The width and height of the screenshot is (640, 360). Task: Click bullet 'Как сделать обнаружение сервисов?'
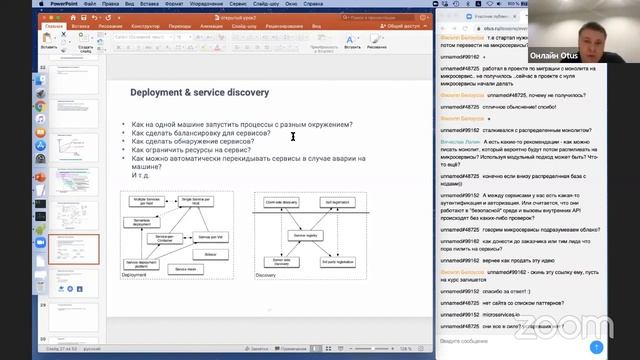pyautogui.click(x=193, y=141)
